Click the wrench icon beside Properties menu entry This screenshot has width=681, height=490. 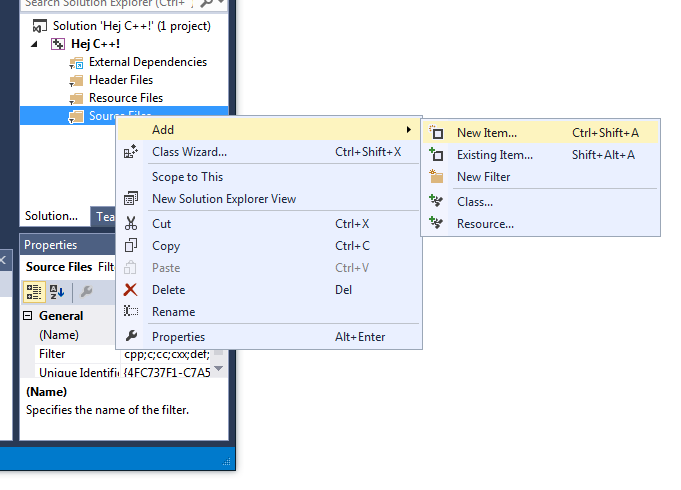131,336
